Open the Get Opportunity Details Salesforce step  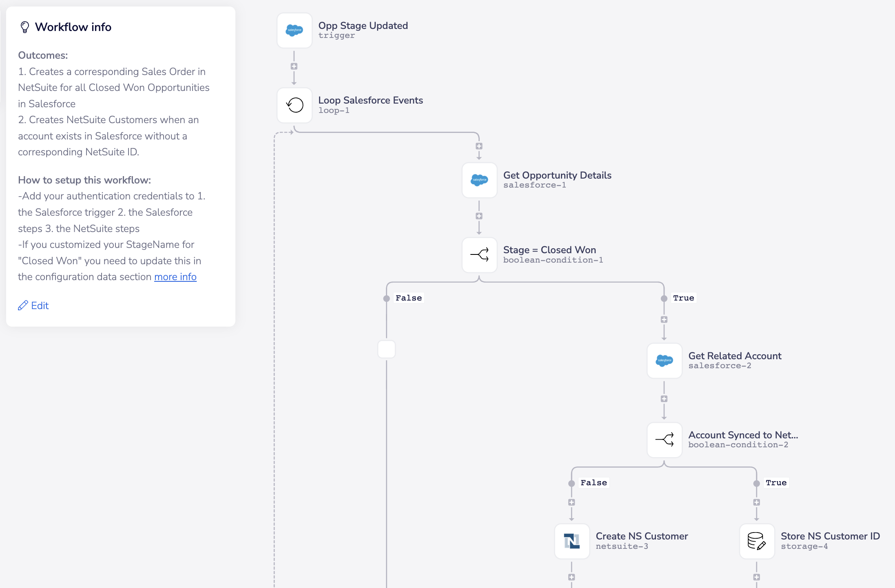(479, 180)
